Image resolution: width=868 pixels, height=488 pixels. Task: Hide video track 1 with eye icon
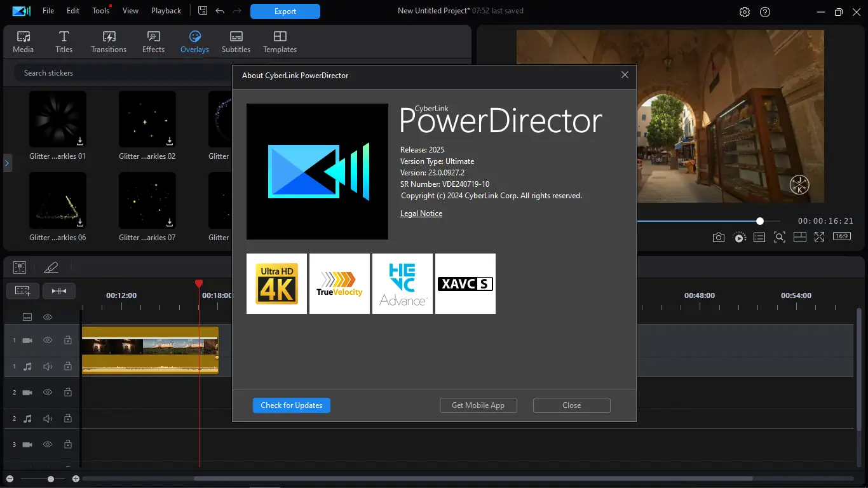[x=48, y=341]
